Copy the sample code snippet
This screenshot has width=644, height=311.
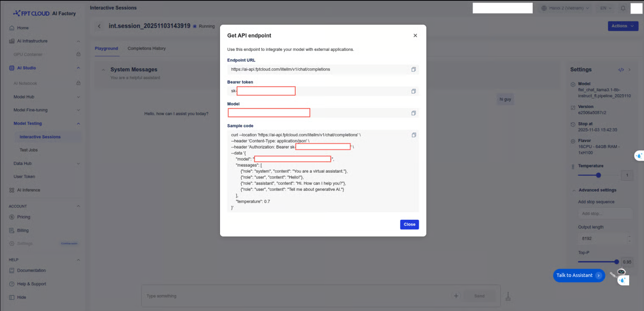click(x=414, y=135)
